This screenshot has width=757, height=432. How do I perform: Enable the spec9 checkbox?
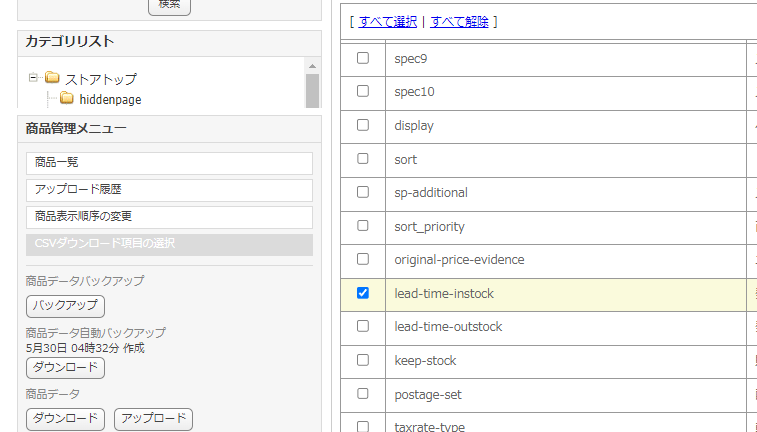[363, 58]
